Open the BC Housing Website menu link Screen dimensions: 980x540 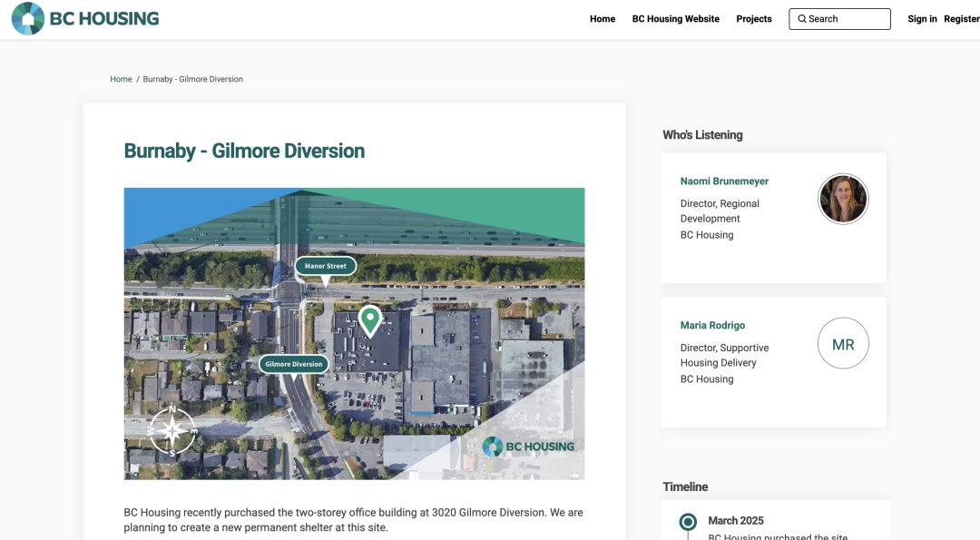tap(676, 19)
